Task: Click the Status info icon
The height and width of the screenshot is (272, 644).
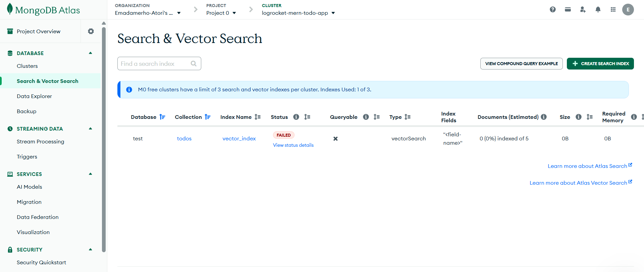Action: coord(296,117)
